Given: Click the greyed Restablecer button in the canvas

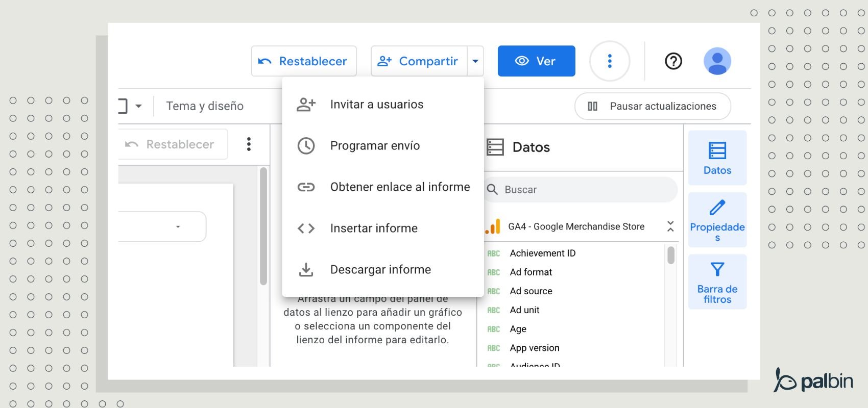Looking at the screenshot, I should point(173,144).
